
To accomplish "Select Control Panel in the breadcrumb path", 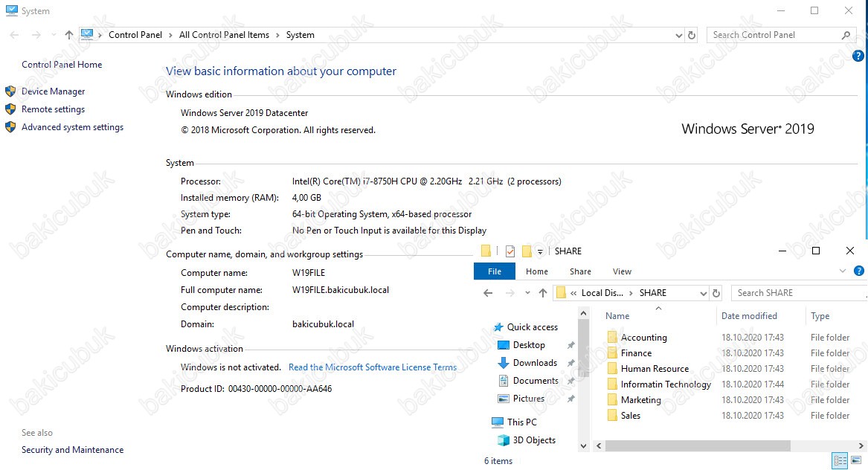I will (135, 35).
